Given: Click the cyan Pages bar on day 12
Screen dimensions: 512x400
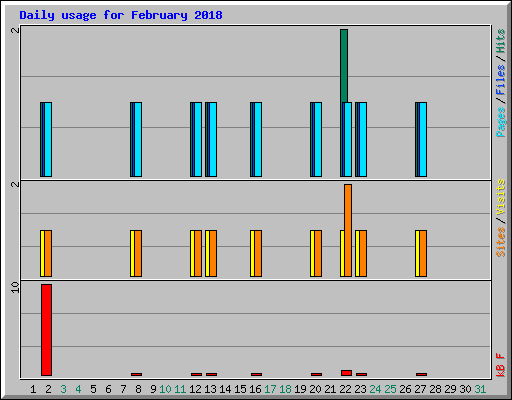Looking at the screenshot, I should pyautogui.click(x=198, y=139).
